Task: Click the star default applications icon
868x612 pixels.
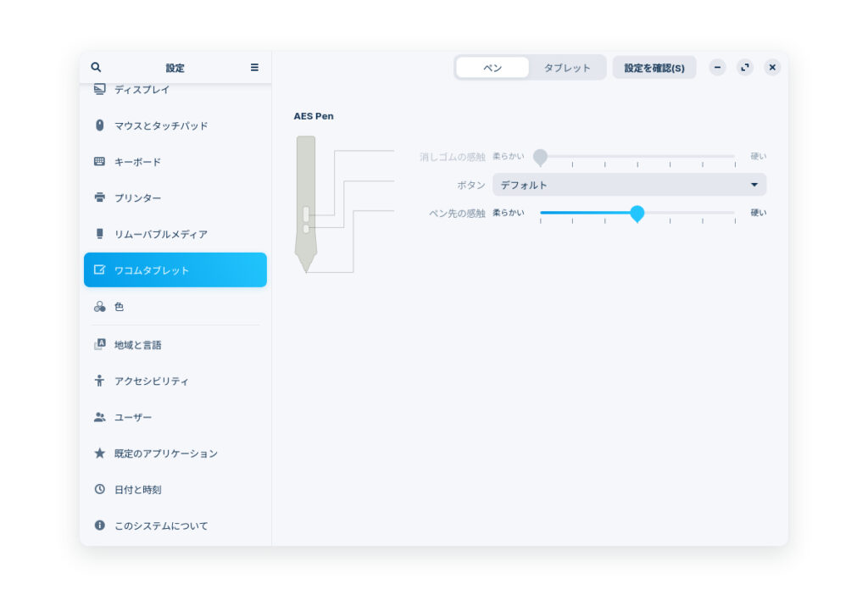Action: pos(100,453)
